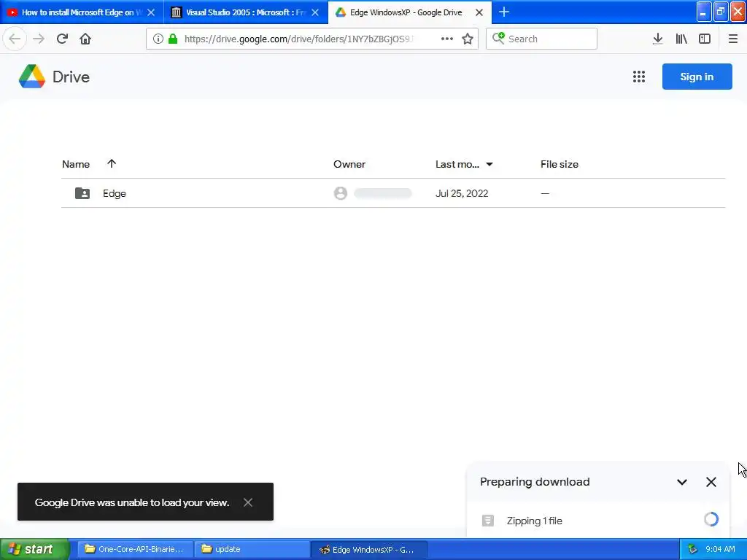
Task: Sort files by Name column
Action: (76, 164)
